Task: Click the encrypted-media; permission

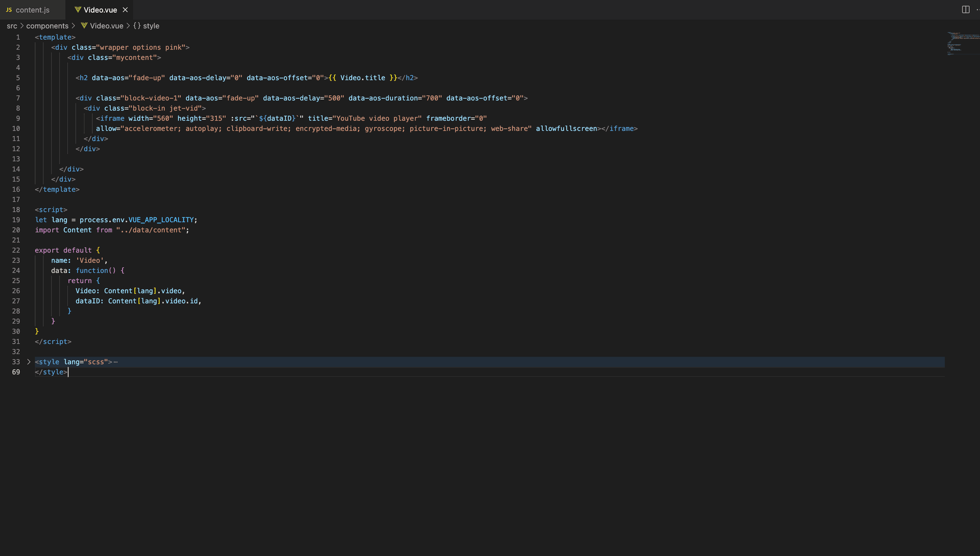Action: pyautogui.click(x=328, y=129)
